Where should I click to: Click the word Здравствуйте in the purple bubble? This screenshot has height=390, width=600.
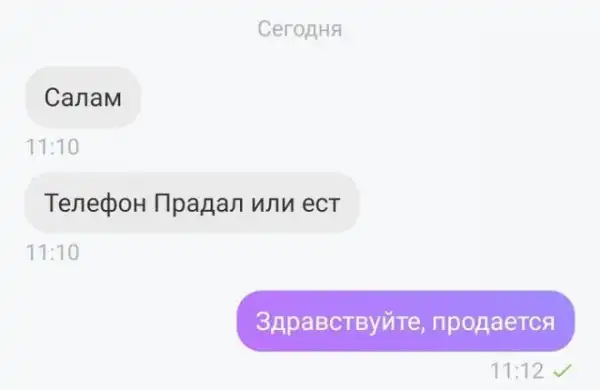(338, 321)
